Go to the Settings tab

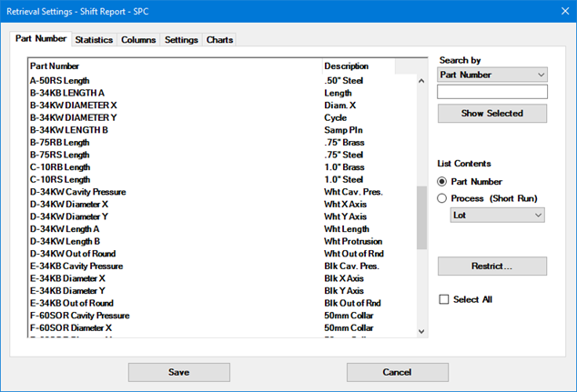181,40
